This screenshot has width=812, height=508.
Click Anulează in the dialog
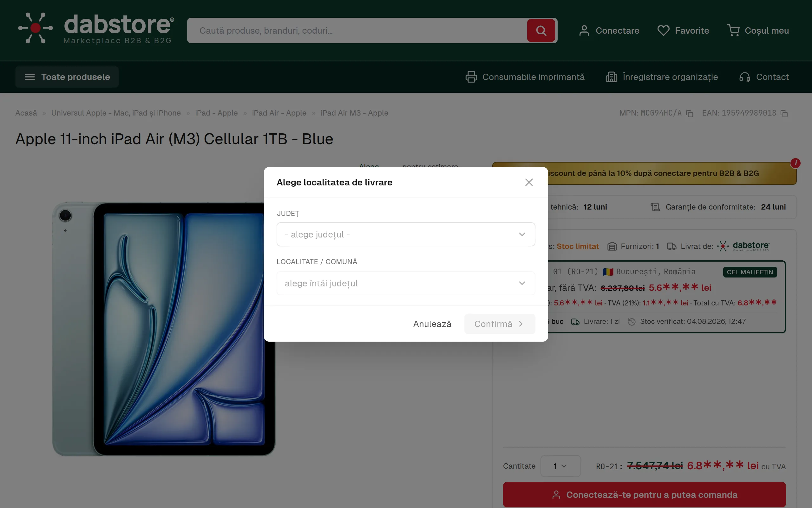[432, 324]
